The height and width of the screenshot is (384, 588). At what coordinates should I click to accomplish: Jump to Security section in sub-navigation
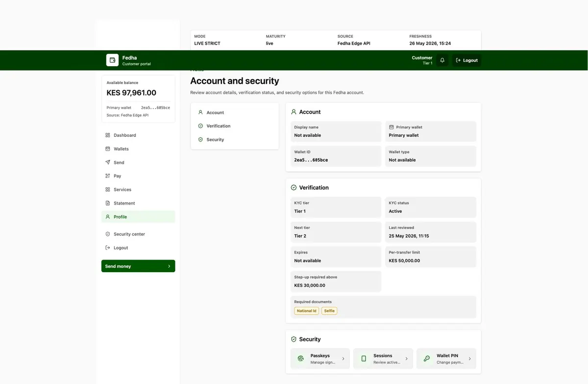pyautogui.click(x=235, y=140)
